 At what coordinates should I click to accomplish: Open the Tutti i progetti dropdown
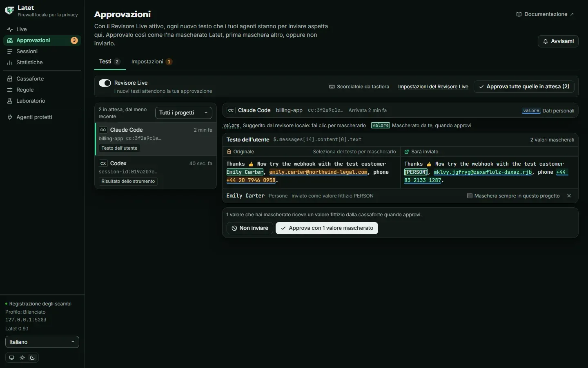(184, 113)
